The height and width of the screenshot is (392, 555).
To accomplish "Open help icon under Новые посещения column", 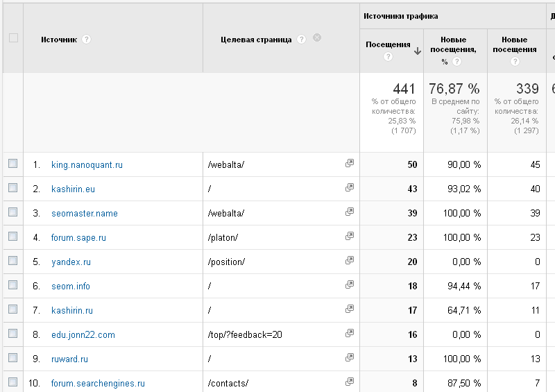I will click(x=515, y=61).
